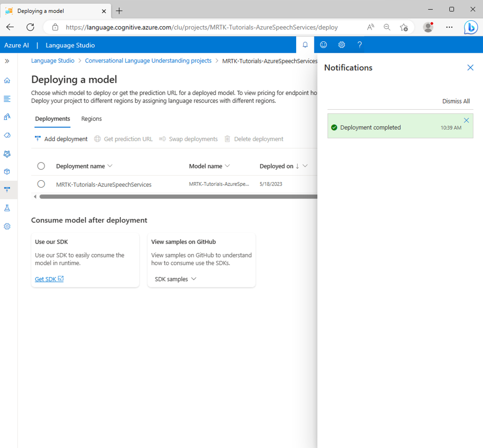Open the Home icon in sidebar
This screenshot has height=448, width=483.
7,80
